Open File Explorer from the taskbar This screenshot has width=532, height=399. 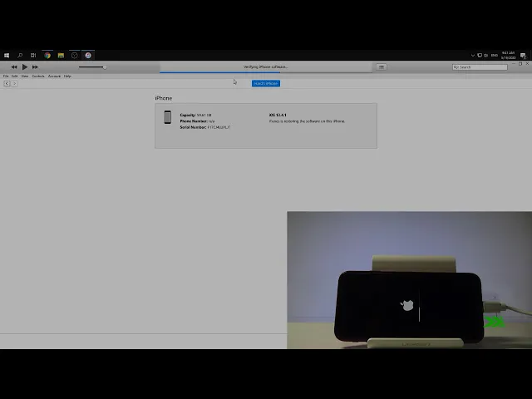61,56
